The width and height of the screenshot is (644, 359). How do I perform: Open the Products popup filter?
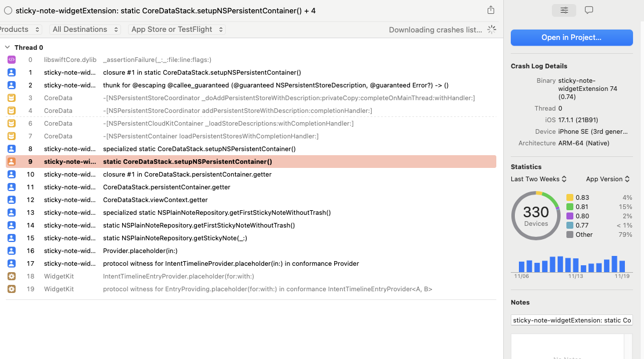click(20, 29)
